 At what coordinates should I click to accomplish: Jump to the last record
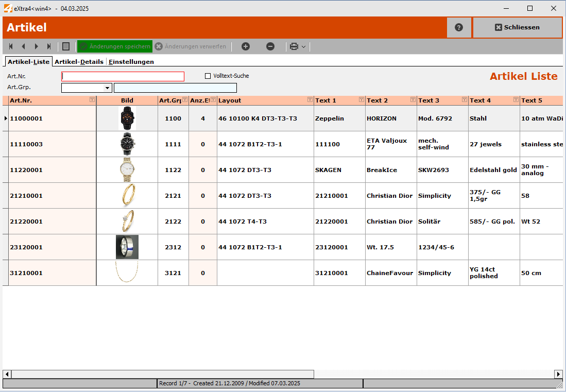coord(49,46)
